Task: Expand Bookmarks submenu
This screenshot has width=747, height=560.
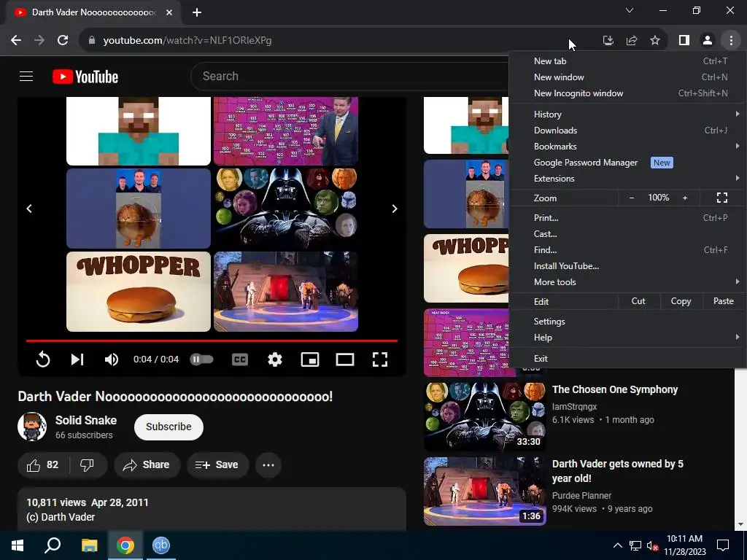Action: tap(627, 146)
